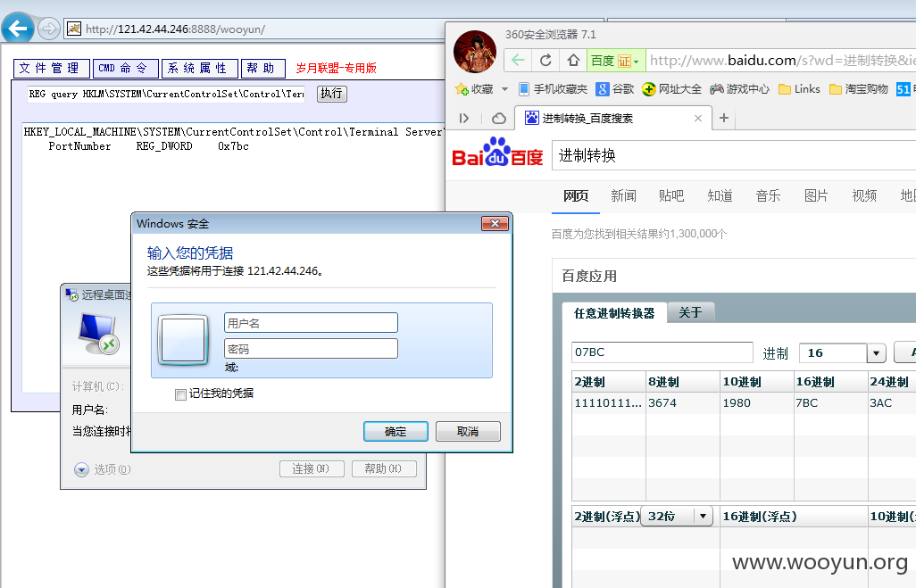Viewport: 916px width, 588px height.
Task: Select the 网页 search tab
Action: pyautogui.click(x=576, y=195)
